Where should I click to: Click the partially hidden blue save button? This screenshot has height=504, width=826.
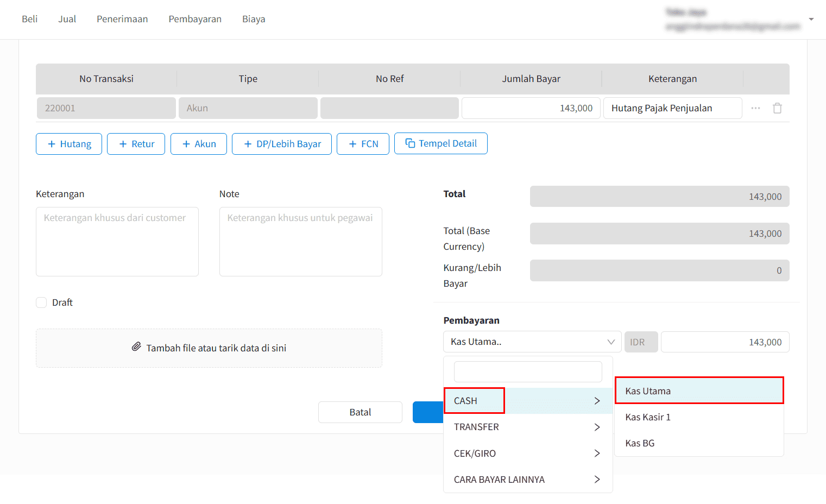click(x=428, y=412)
